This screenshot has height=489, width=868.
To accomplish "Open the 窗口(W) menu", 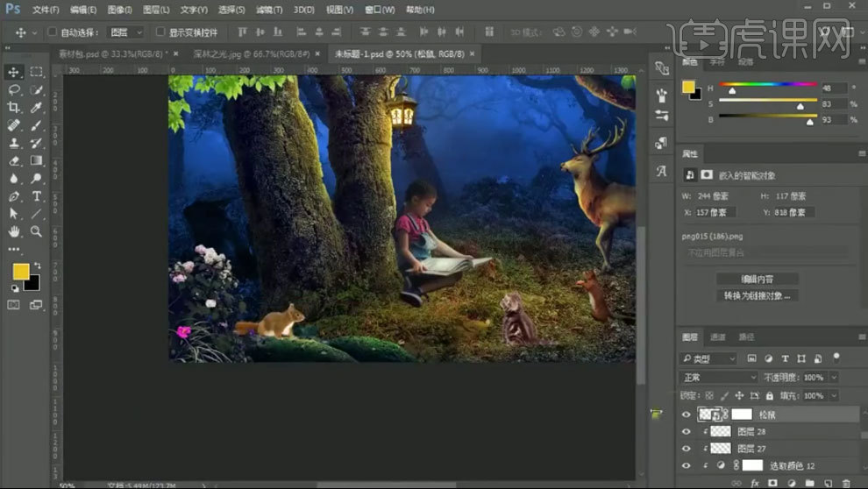I will 380,10.
